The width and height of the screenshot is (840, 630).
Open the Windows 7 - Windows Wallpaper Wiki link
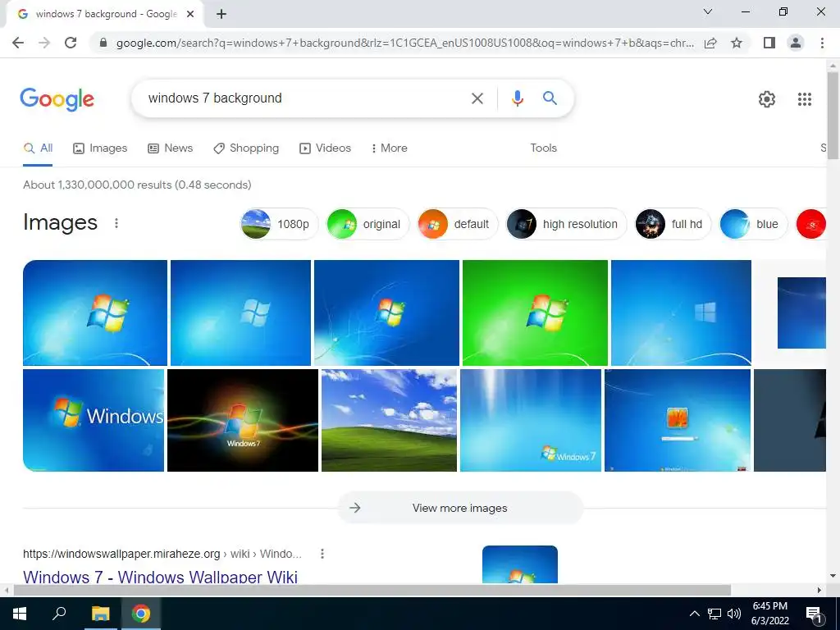point(160,577)
